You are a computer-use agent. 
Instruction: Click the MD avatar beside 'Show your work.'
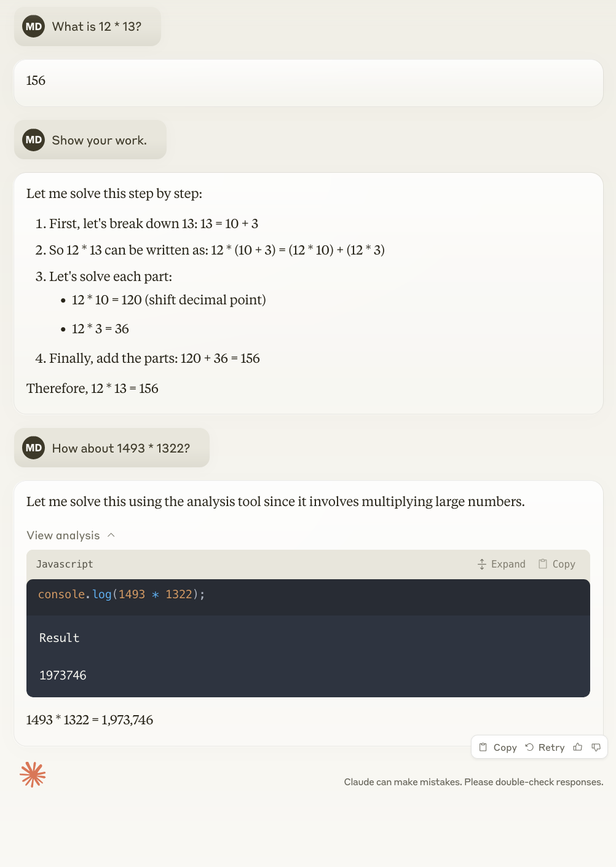[x=34, y=140]
